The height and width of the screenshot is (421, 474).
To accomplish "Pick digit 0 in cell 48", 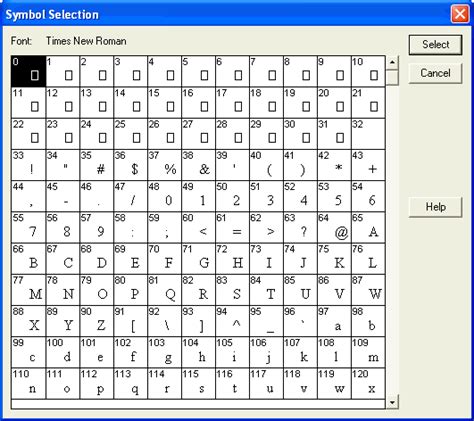I will [165, 196].
